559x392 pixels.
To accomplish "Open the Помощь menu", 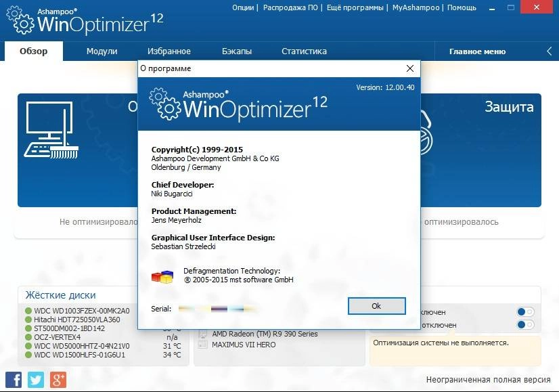I will coord(462,7).
